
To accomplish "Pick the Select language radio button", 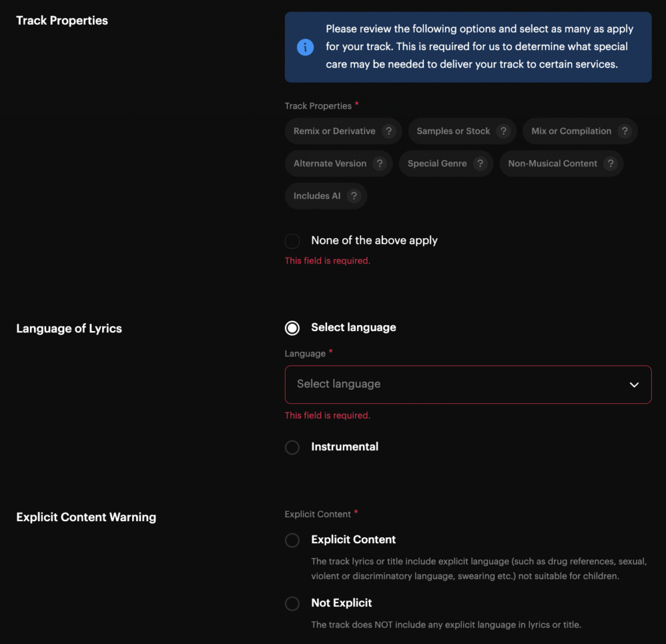I will (293, 328).
